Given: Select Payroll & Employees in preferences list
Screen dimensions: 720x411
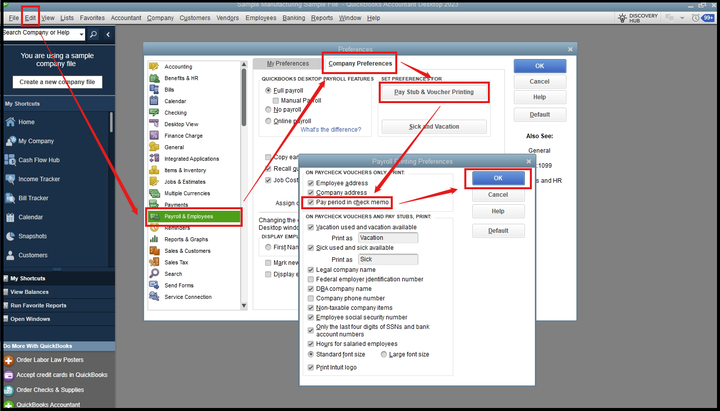Looking at the screenshot, I should click(194, 216).
